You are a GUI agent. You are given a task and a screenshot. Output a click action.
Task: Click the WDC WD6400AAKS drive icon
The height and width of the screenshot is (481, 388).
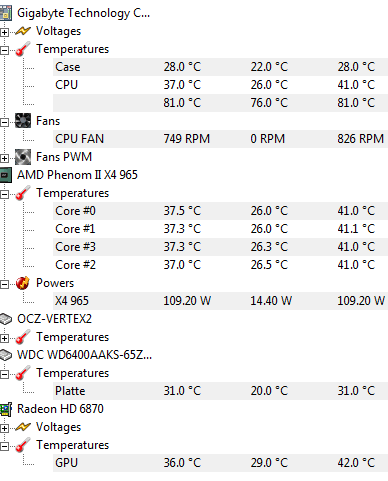[x=6, y=355]
